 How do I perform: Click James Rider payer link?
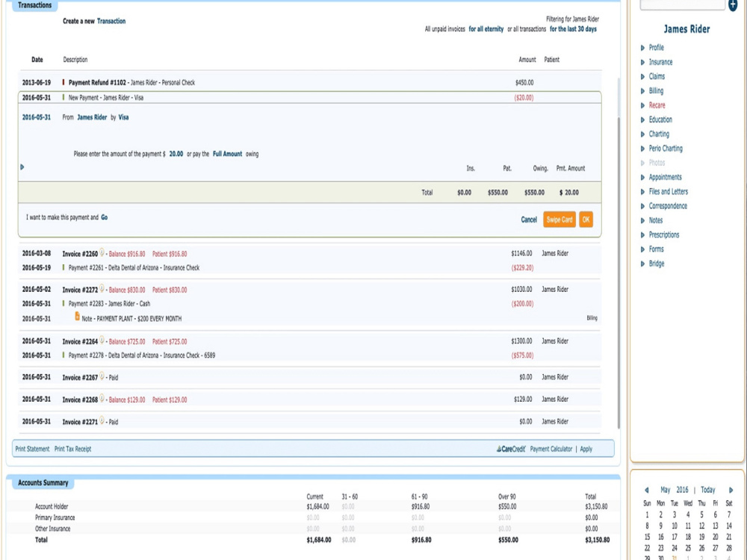pos(92,117)
